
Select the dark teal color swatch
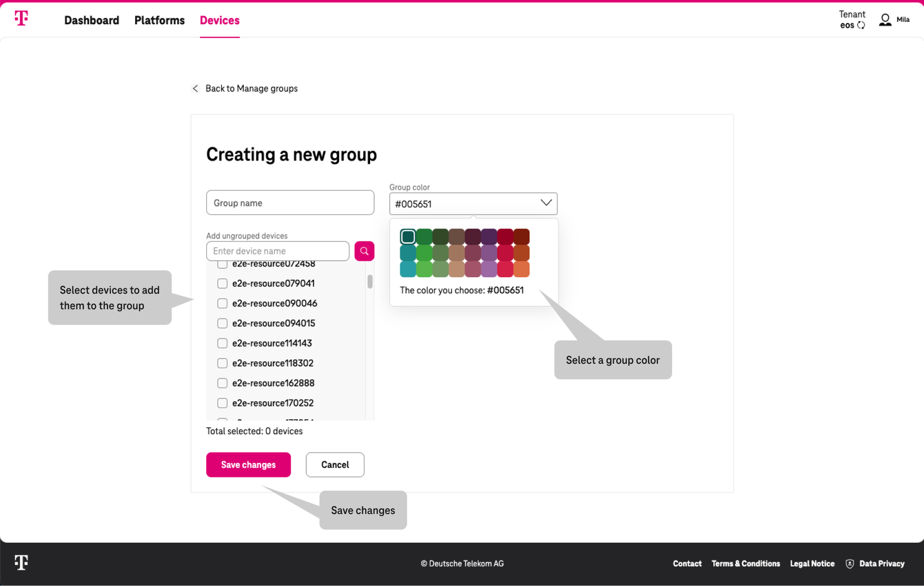pyautogui.click(x=408, y=236)
